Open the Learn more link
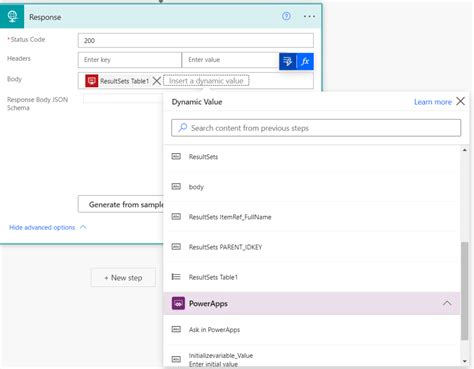 pyautogui.click(x=433, y=102)
